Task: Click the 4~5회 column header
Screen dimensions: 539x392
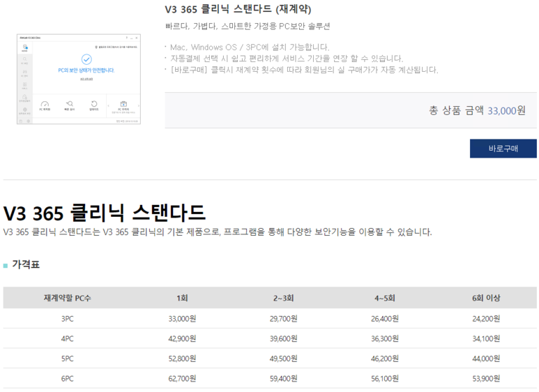Action: tap(385, 298)
